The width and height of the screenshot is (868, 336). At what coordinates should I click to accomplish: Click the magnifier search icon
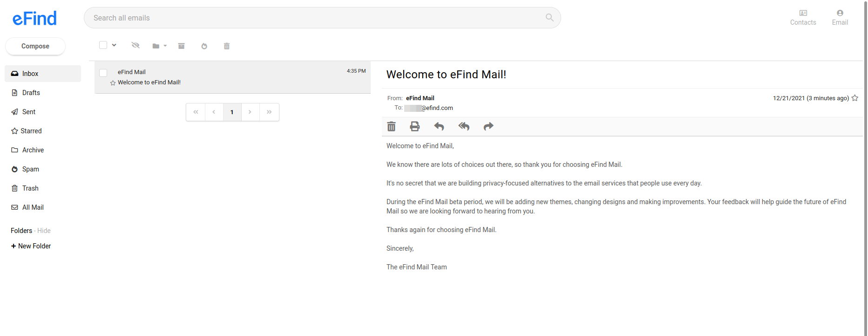tap(549, 18)
